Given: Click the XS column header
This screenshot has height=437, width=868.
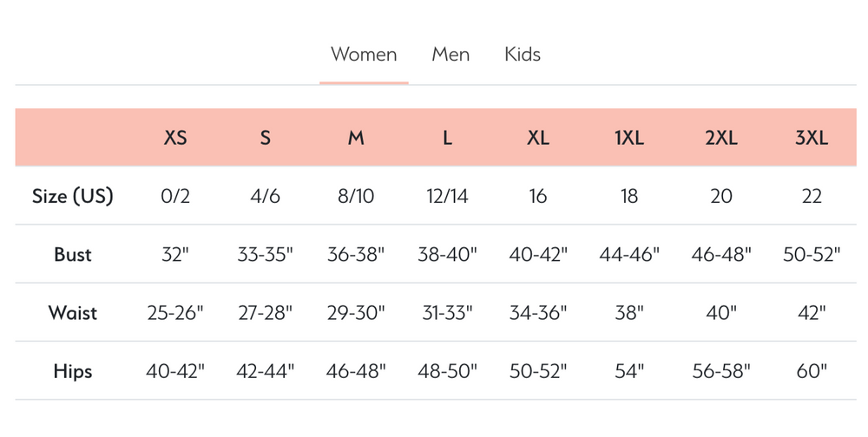Looking at the screenshot, I should point(175,138).
